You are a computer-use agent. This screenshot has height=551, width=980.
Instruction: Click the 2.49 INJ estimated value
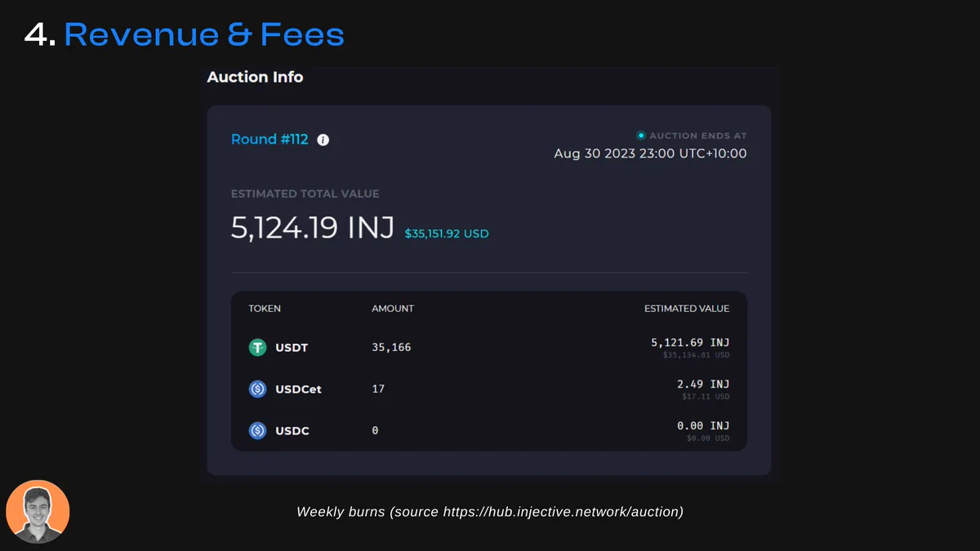tap(703, 384)
